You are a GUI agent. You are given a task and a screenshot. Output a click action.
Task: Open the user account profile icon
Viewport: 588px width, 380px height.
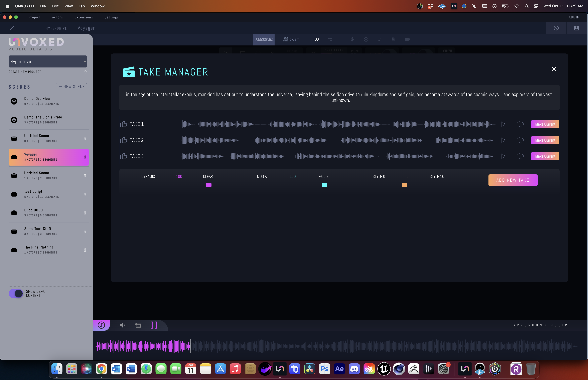(x=576, y=28)
